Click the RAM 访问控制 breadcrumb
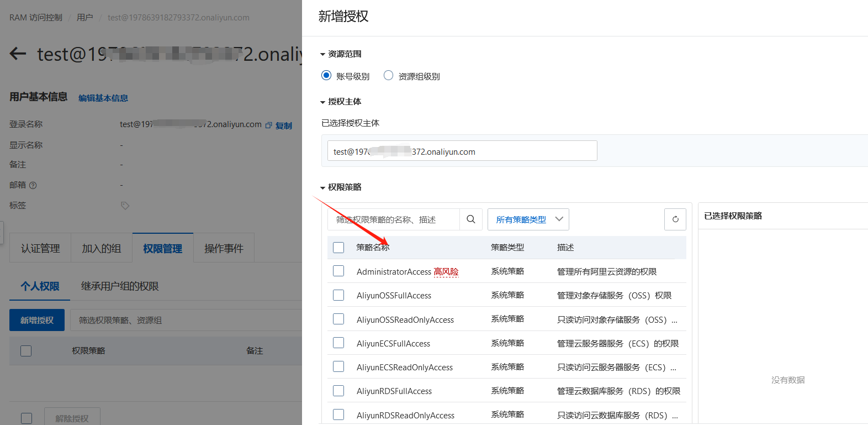 click(x=36, y=18)
